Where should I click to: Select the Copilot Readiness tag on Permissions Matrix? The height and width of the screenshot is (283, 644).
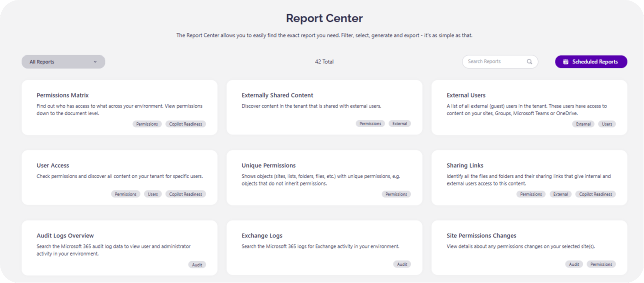pos(185,123)
